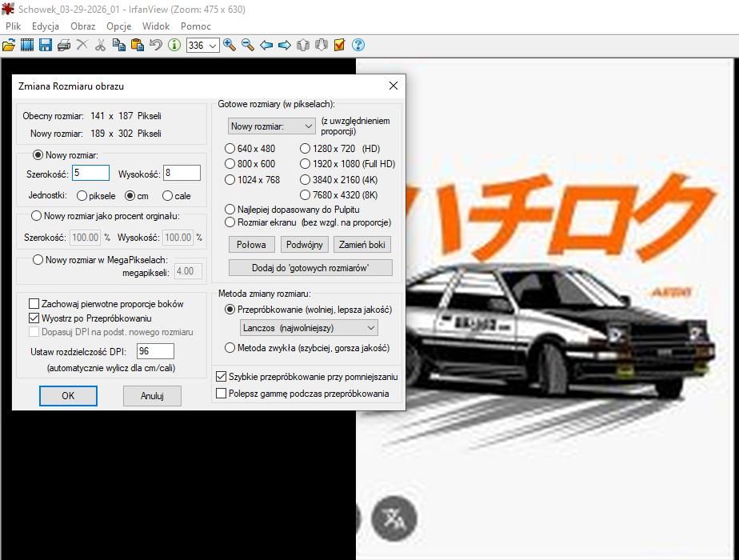Click the Zoom out magnifier icon

[248, 46]
